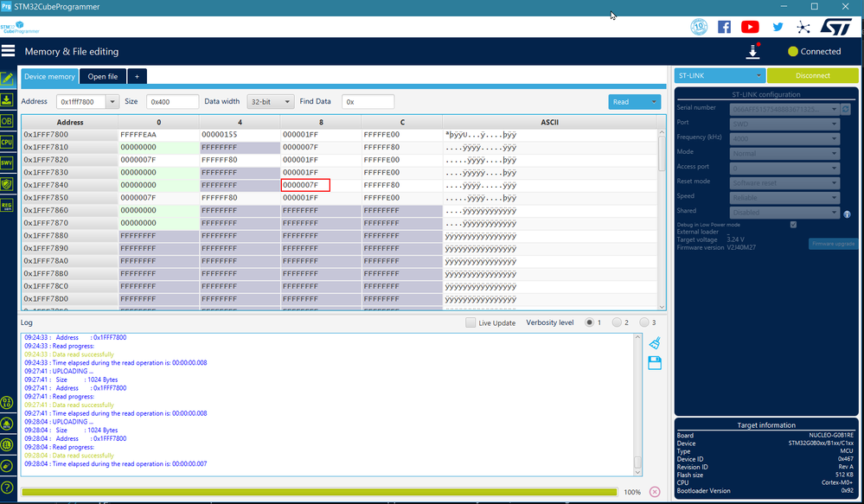This screenshot has height=504, width=864.
Task: Open the pencil sidebar icon above the help icon
Action: pyautogui.click(x=7, y=466)
